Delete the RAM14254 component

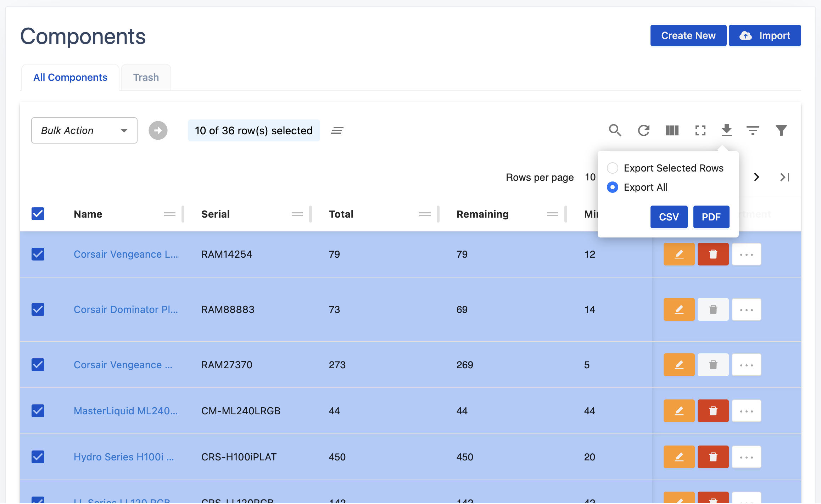point(713,254)
